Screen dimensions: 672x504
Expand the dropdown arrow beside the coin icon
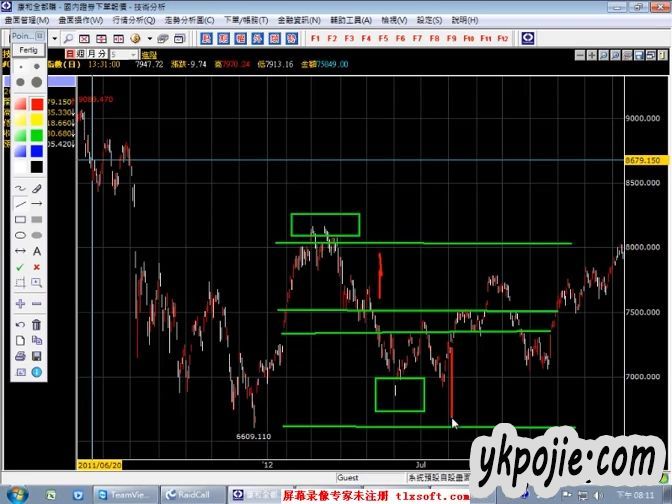click(x=148, y=38)
